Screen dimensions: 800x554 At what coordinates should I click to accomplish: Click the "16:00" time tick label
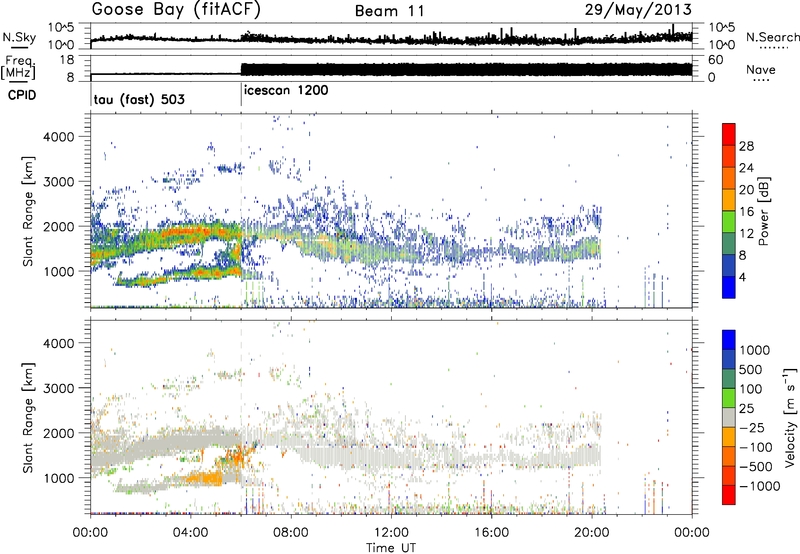coord(491,533)
